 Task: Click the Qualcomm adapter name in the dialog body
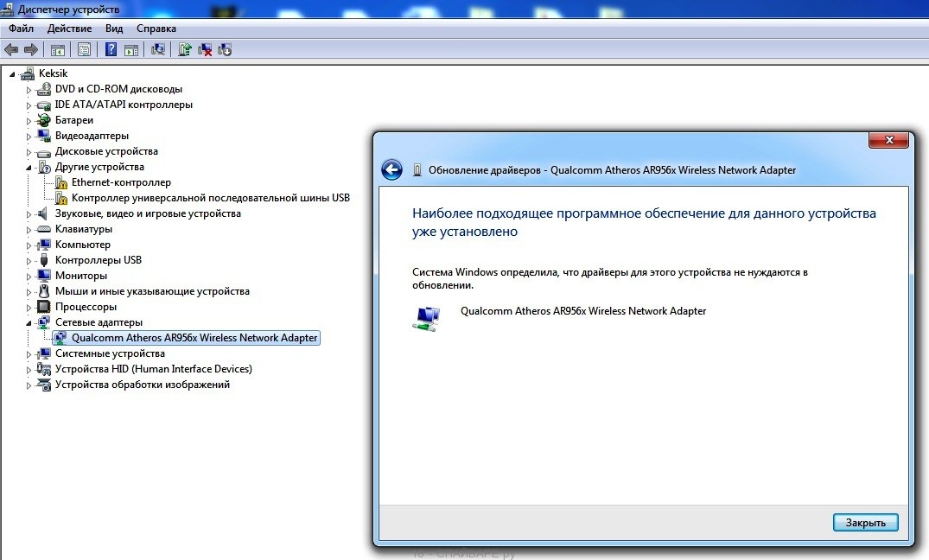pos(583,311)
